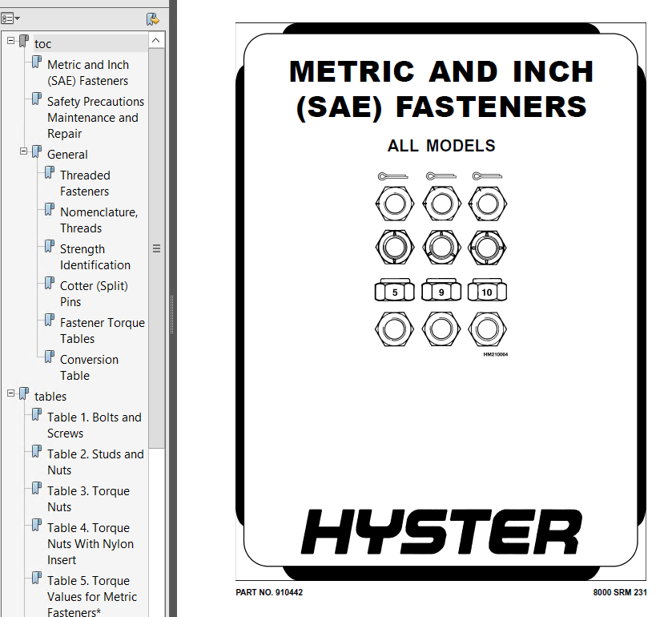Screen dimensions: 672x617
Task: Click bookmark icon beside Table 5
Action: point(37,578)
